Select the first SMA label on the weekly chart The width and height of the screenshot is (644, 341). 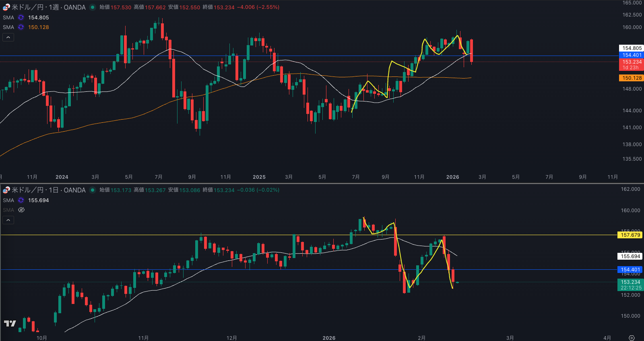coord(8,18)
